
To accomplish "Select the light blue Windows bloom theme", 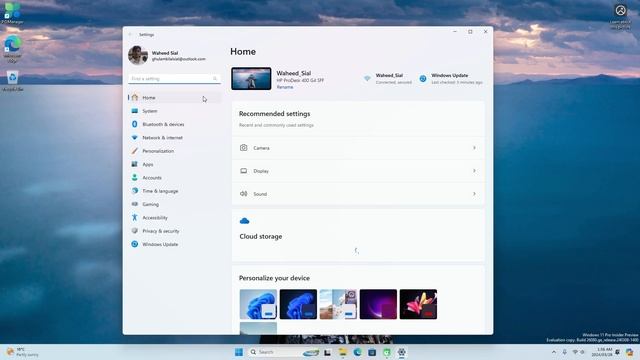I will pos(258,304).
